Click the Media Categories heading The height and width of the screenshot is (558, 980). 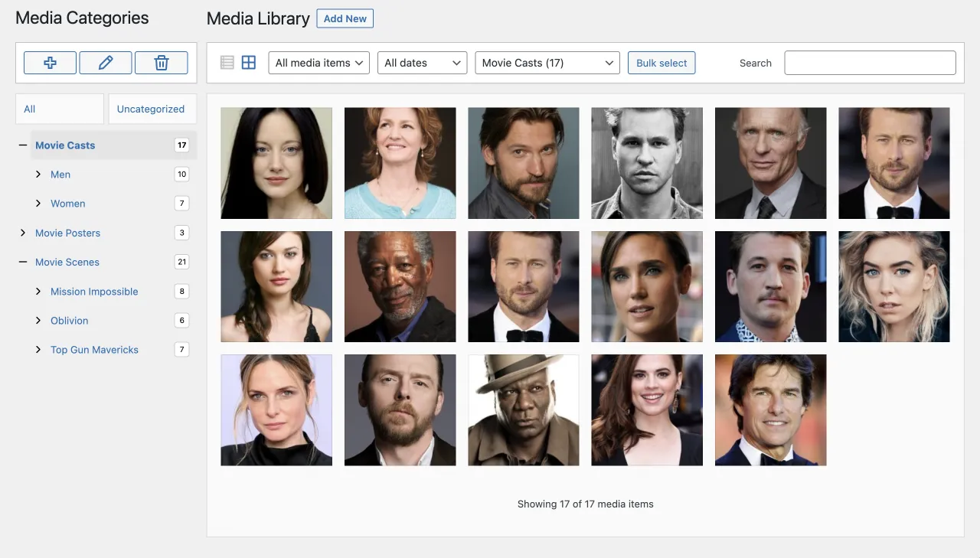[82, 18]
